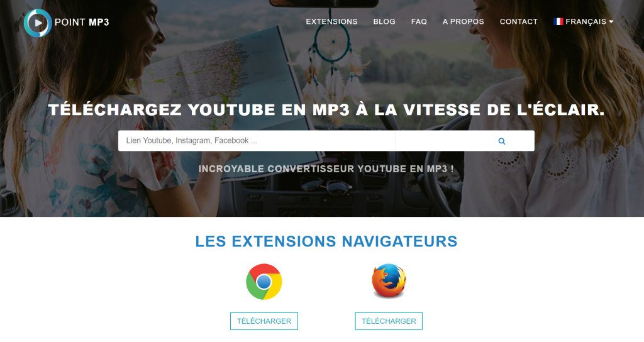
Task: Click Télécharger under the Firefox icon
Action: [389, 321]
